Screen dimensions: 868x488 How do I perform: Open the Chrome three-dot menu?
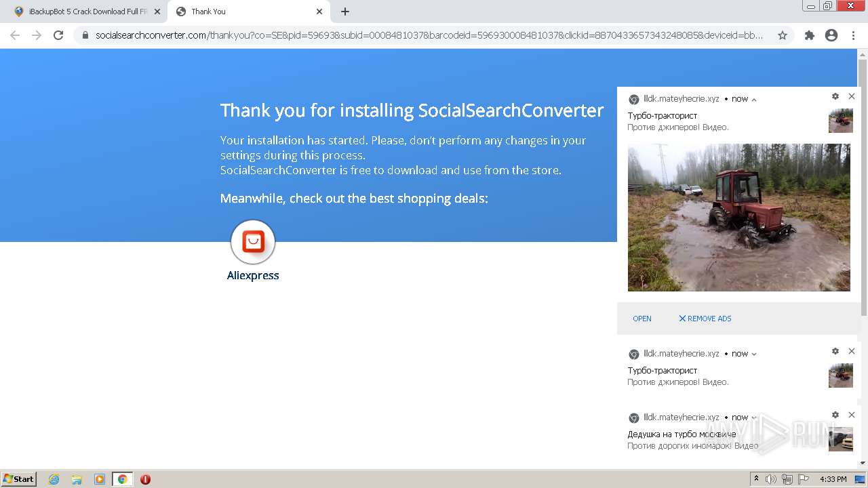click(853, 35)
